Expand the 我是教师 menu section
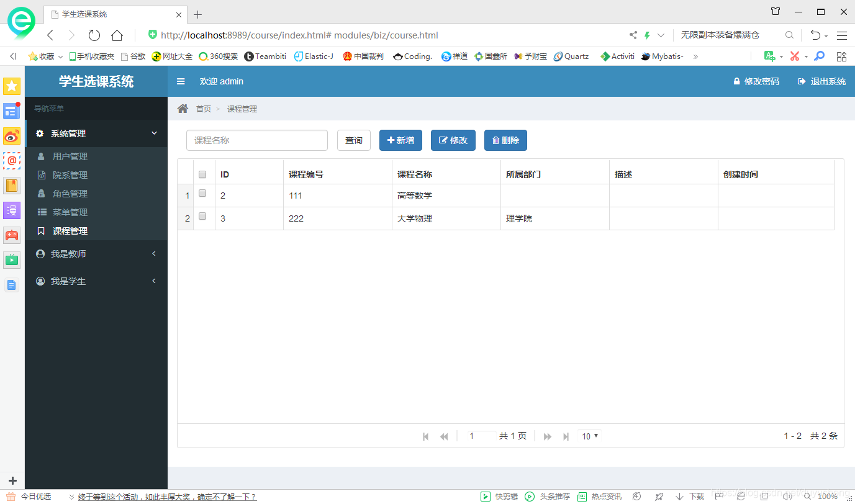Viewport: 855px width, 504px height. click(97, 254)
